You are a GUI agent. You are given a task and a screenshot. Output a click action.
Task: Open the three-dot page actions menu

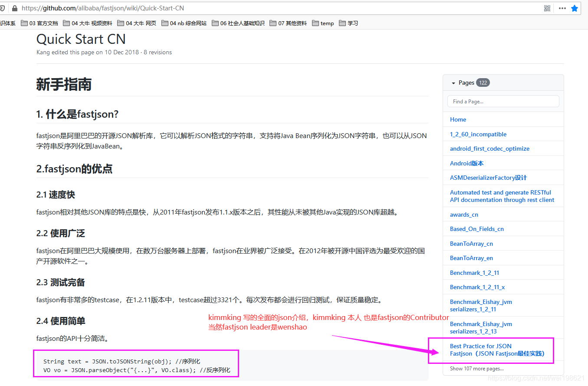[x=562, y=8]
